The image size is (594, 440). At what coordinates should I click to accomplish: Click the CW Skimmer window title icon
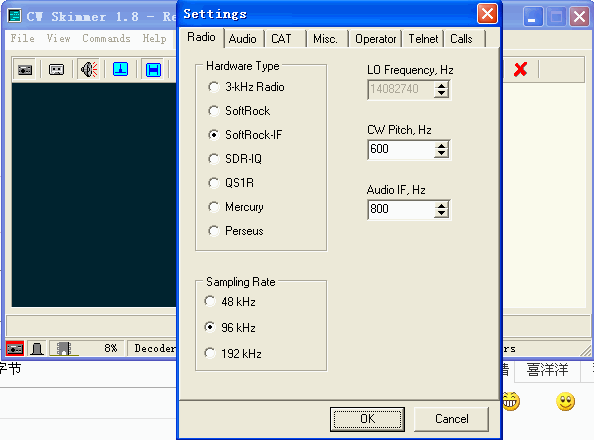click(x=14, y=16)
